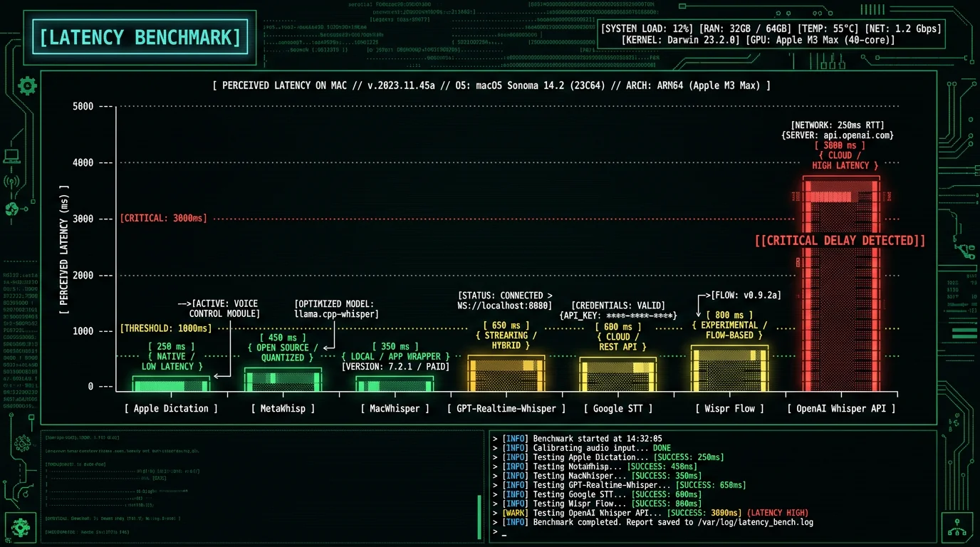Click the [ MetaWhisp ] axis label
Image resolution: width=980 pixels, height=547 pixels.
click(x=283, y=408)
